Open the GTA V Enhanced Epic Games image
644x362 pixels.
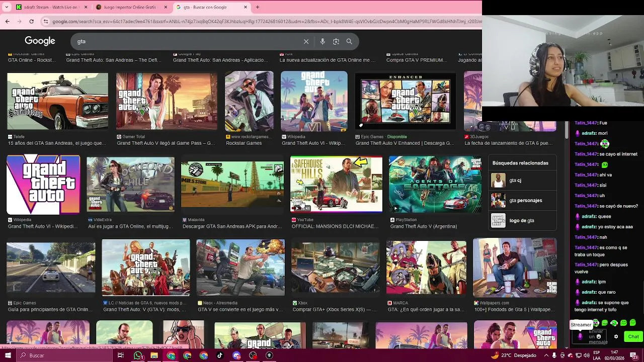pyautogui.click(x=405, y=101)
